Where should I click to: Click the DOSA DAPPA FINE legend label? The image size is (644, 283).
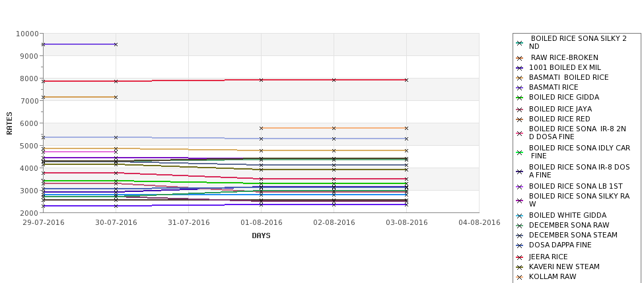coord(560,245)
